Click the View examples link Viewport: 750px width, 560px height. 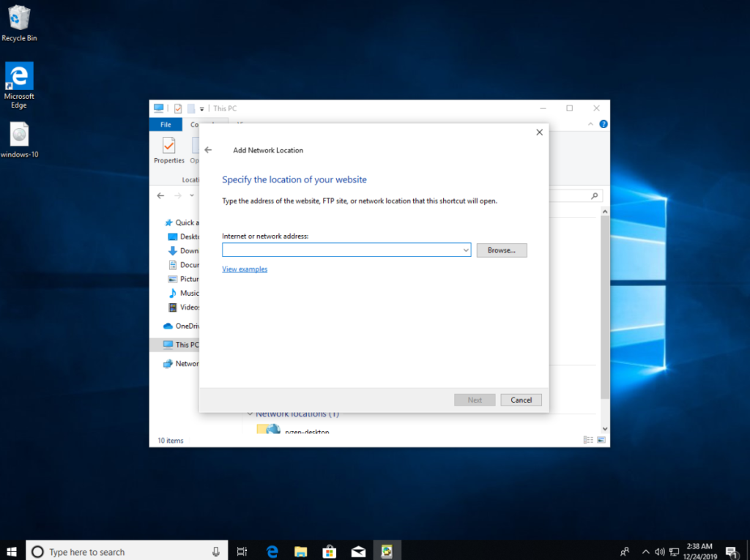244,269
